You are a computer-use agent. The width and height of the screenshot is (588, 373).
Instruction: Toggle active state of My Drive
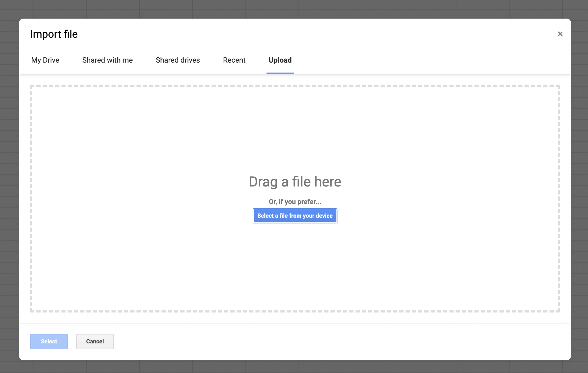pos(45,60)
